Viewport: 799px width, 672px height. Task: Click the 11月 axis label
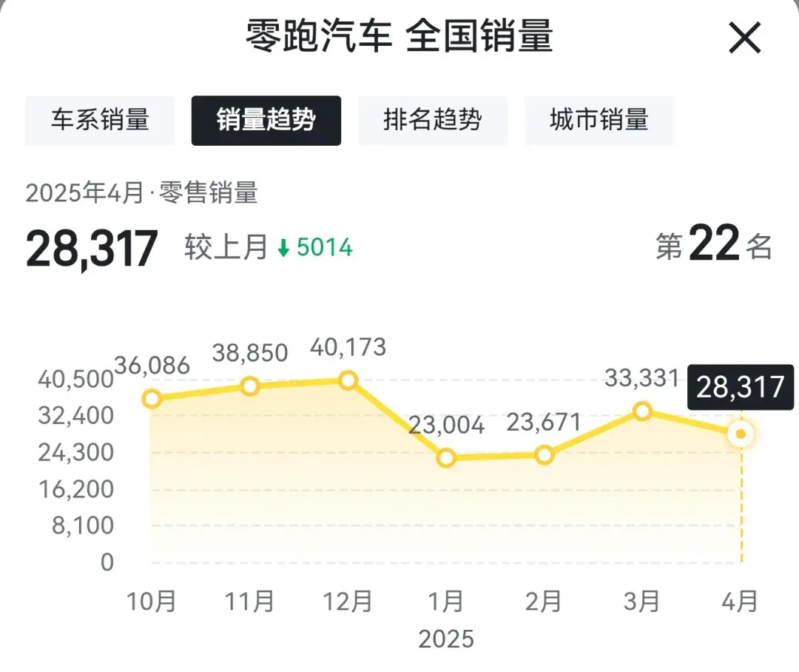(x=249, y=601)
